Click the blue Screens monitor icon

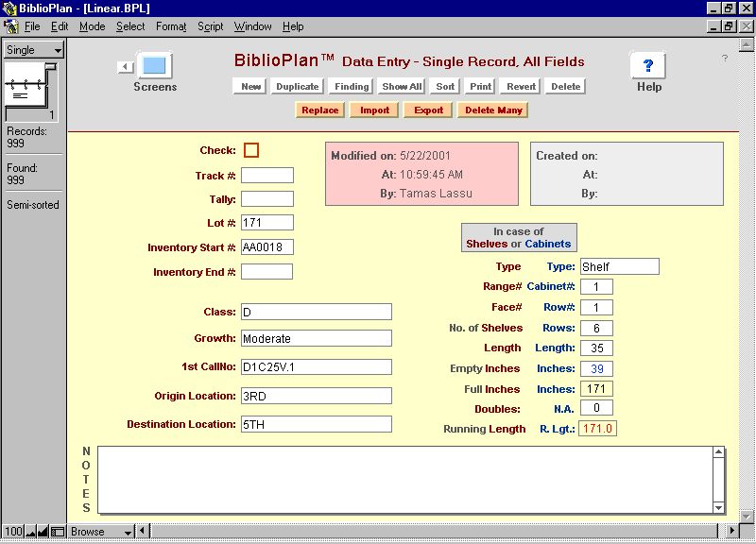(x=154, y=65)
